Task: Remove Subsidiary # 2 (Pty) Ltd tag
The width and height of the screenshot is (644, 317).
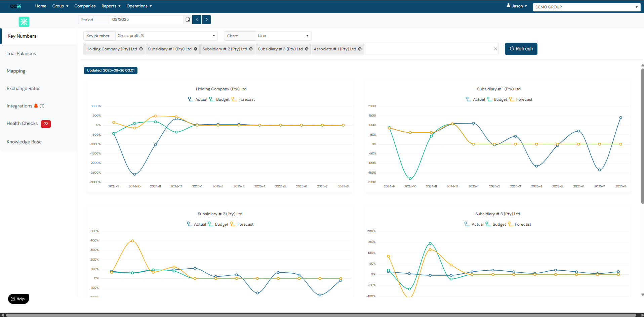Action: click(251, 49)
